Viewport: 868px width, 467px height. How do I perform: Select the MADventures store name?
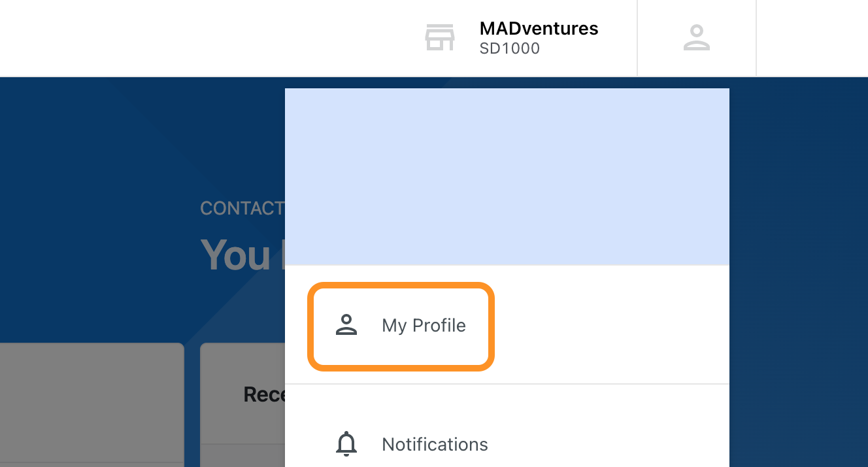(x=539, y=29)
